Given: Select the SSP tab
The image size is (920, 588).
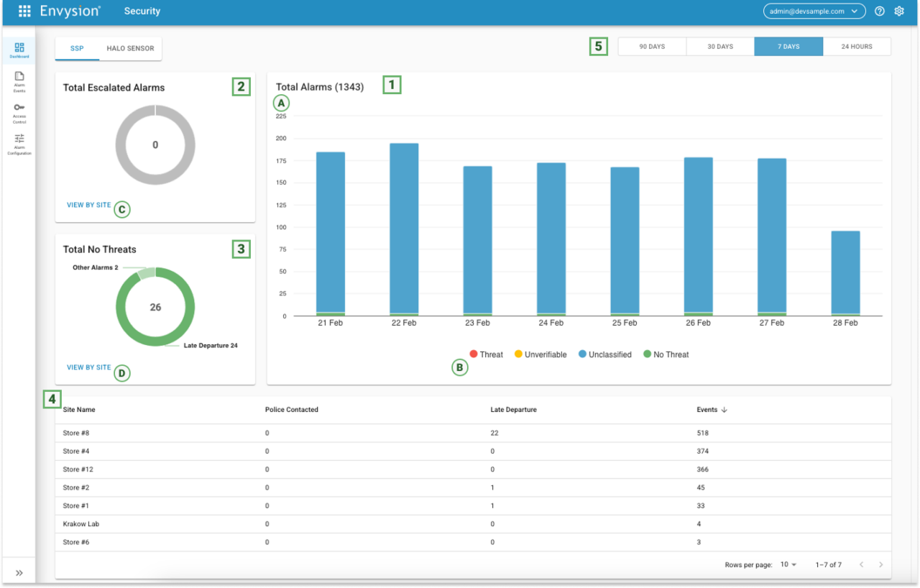Looking at the screenshot, I should (77, 48).
